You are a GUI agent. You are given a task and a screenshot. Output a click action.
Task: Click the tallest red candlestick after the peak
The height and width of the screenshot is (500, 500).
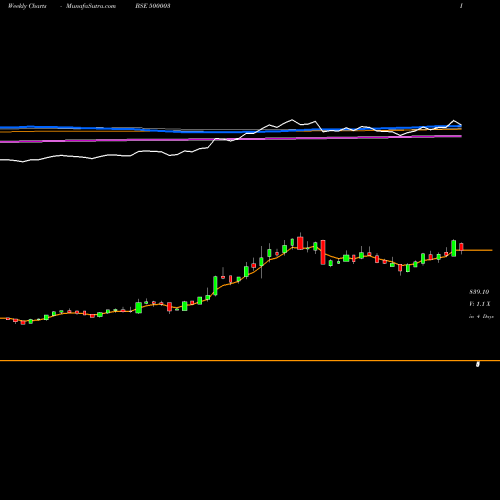click(x=323, y=252)
